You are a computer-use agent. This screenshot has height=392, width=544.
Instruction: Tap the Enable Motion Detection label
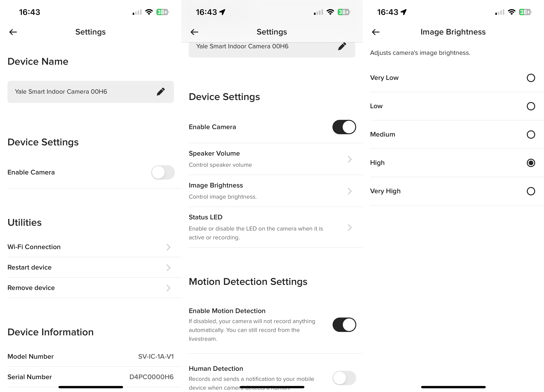[227, 311]
